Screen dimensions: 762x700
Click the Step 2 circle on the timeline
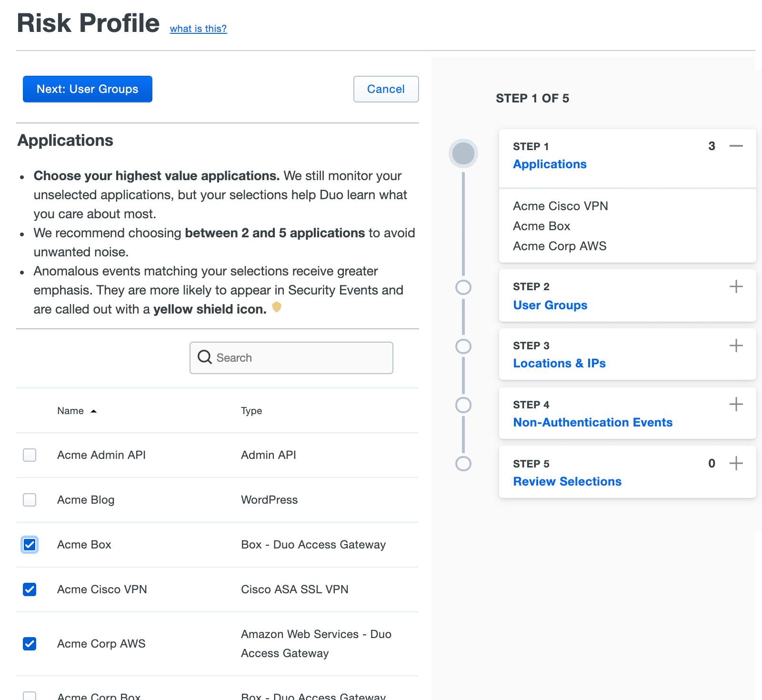coord(463,287)
